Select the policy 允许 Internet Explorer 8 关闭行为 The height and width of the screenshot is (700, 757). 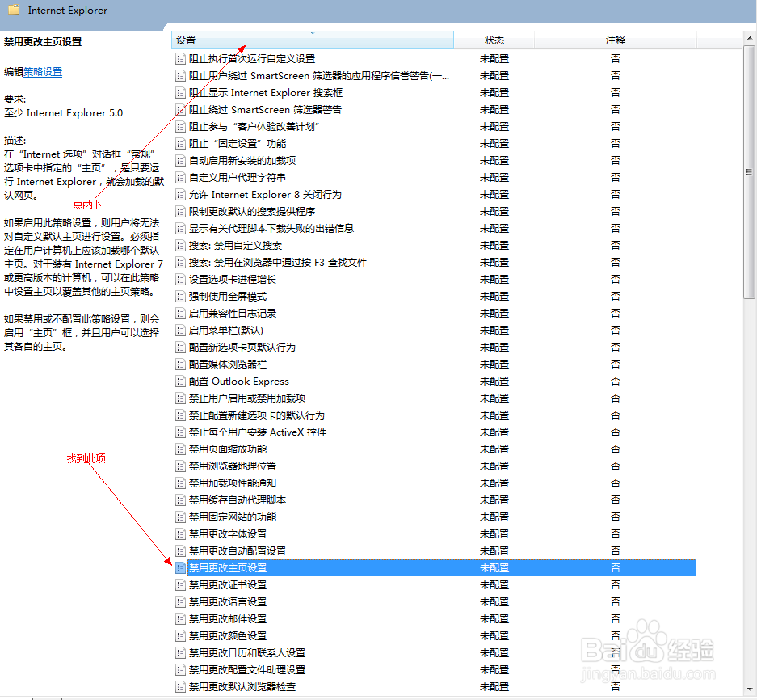[265, 195]
